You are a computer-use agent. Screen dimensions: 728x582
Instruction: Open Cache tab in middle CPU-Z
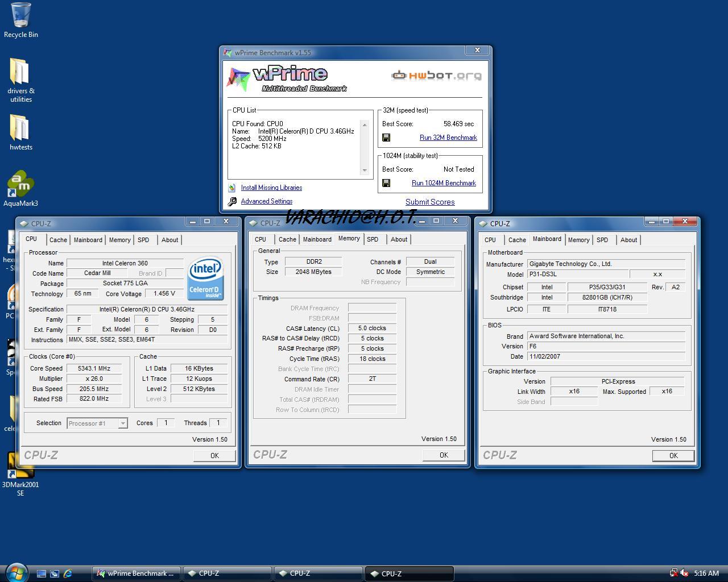pos(287,239)
